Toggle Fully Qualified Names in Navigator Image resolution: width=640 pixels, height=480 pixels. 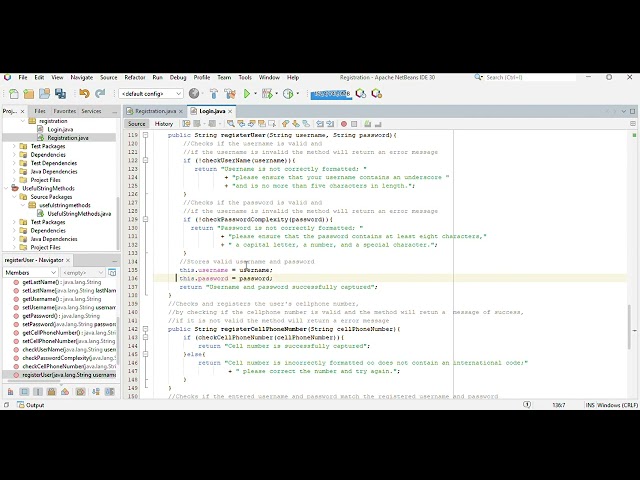[80, 392]
